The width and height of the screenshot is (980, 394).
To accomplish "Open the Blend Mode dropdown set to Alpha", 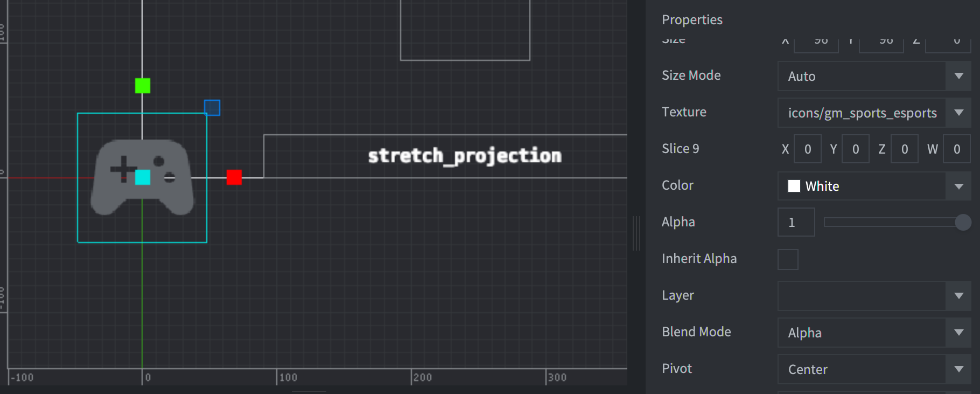I will coord(959,333).
